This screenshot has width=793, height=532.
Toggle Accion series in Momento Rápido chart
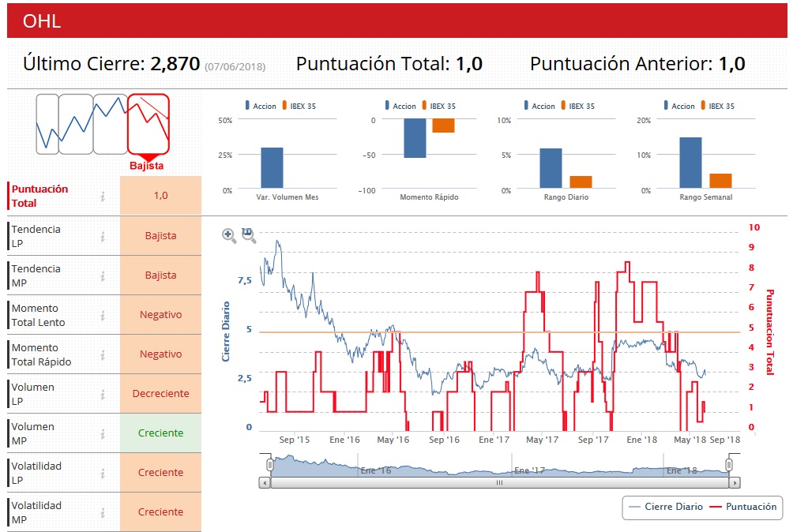tap(400, 106)
